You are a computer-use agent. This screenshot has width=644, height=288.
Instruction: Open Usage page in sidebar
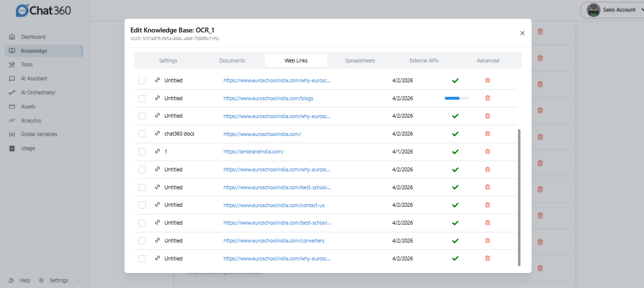coord(28,148)
